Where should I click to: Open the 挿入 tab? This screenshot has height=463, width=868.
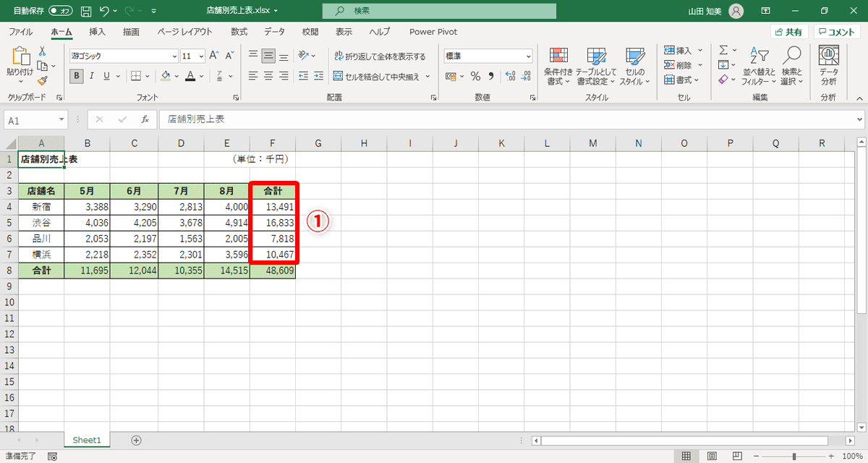tap(97, 32)
